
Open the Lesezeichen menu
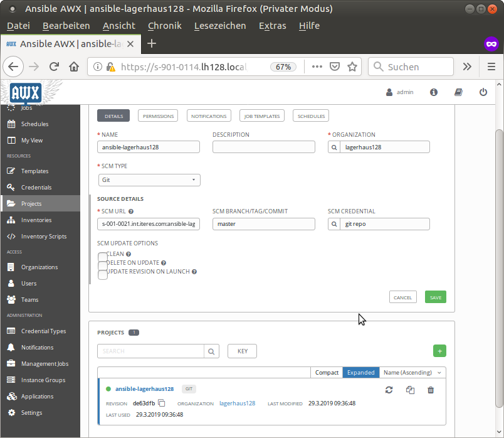pyautogui.click(x=220, y=26)
